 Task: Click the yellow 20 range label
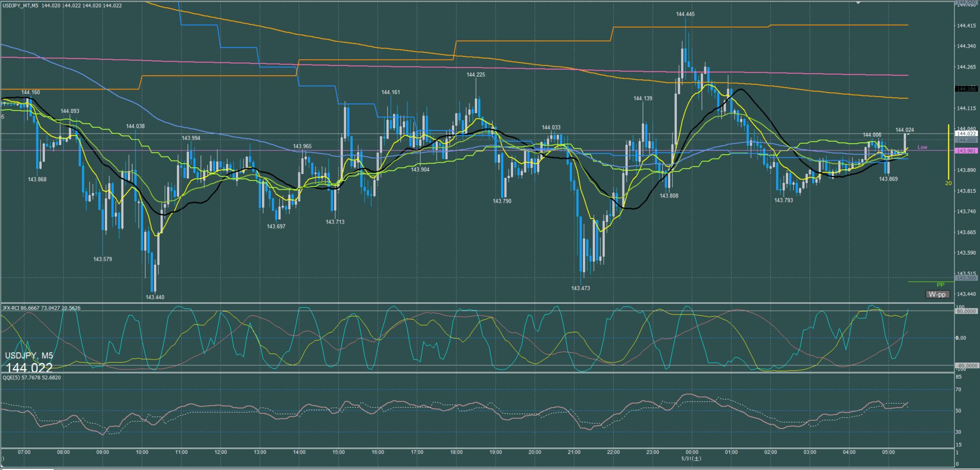point(948,183)
